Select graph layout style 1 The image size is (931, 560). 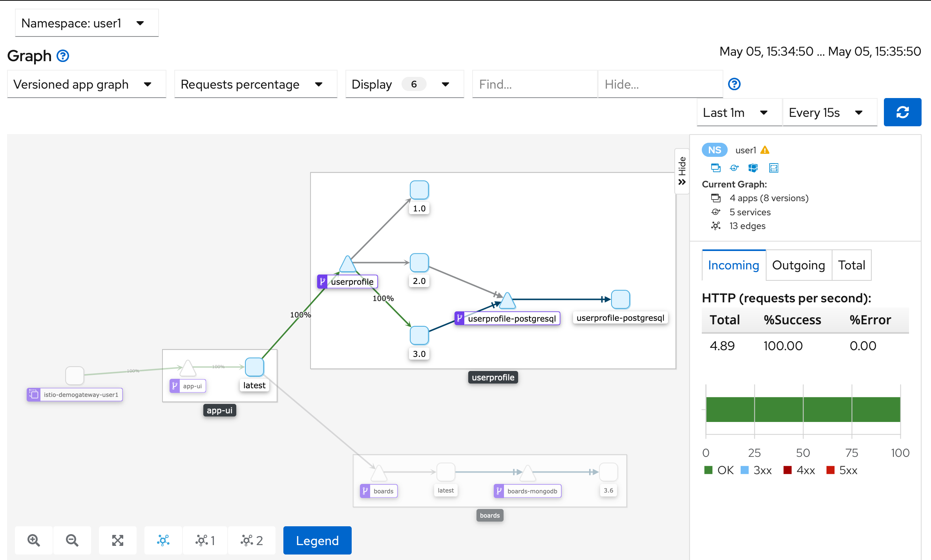coord(205,540)
